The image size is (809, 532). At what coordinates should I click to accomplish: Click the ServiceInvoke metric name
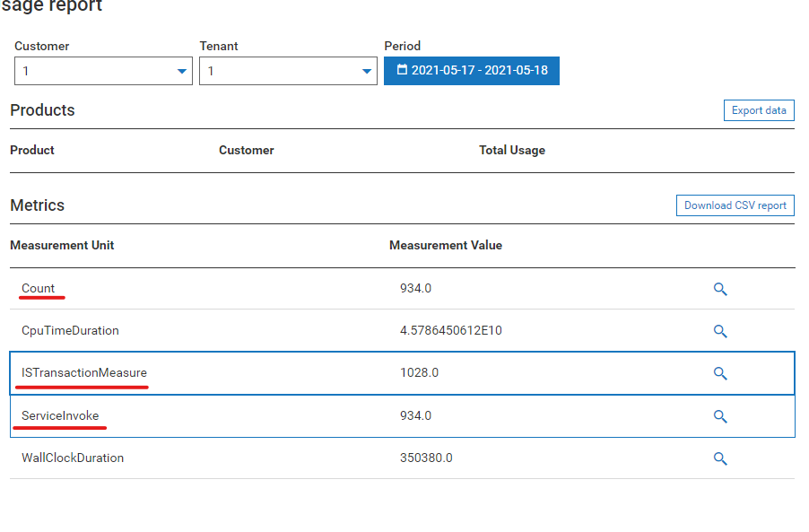[60, 415]
